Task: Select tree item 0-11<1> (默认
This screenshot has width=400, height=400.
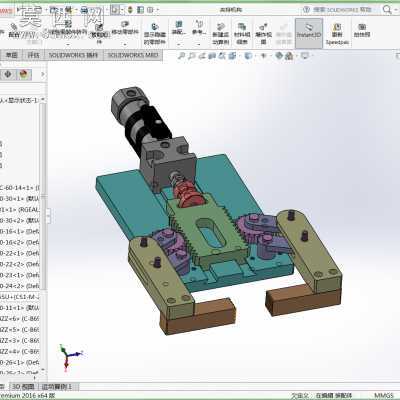Action: click(20, 308)
